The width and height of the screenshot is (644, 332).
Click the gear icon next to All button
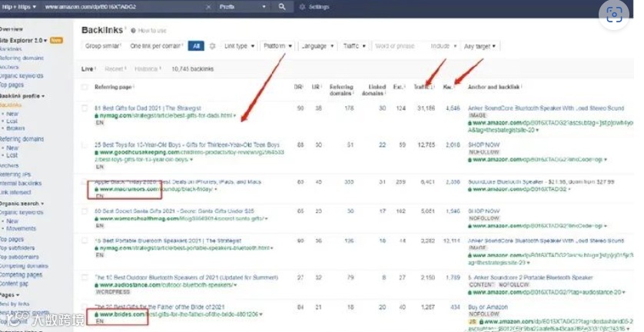212,46
